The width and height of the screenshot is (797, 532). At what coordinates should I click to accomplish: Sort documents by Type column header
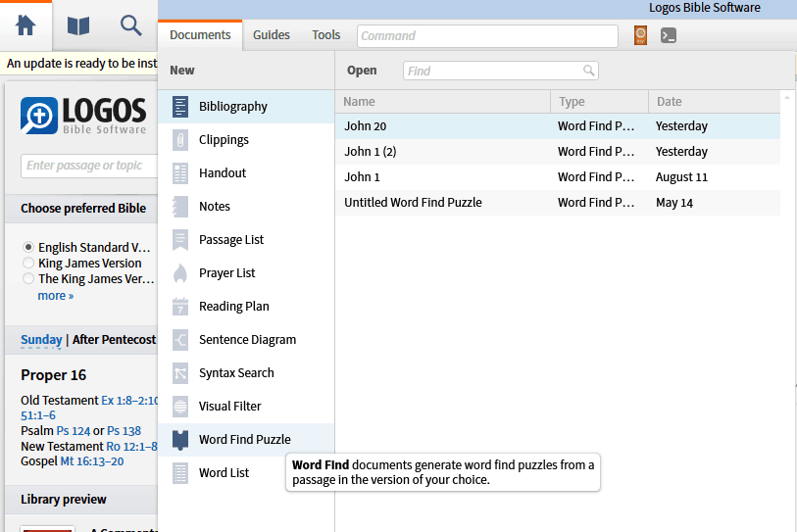click(x=598, y=102)
